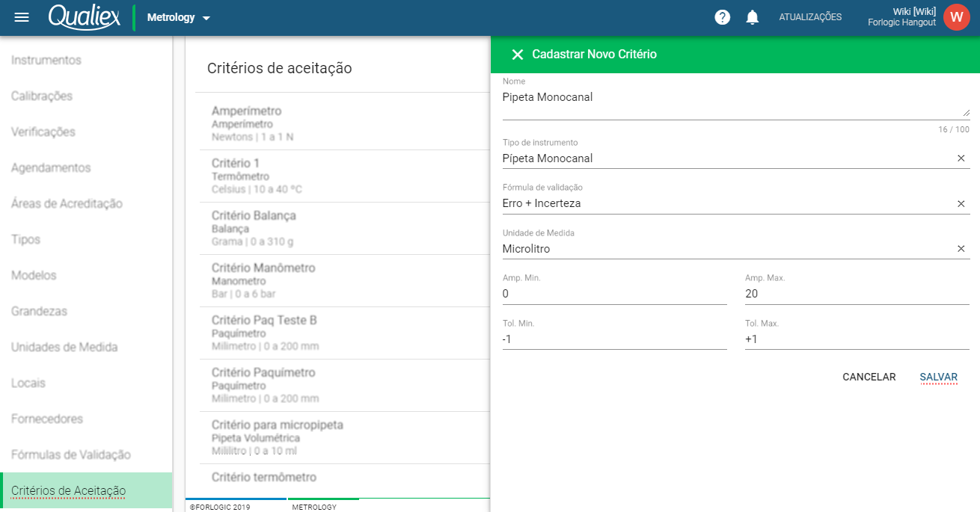Clear the Tipo de instrumento selection
The width and height of the screenshot is (980, 512).
pyautogui.click(x=961, y=158)
